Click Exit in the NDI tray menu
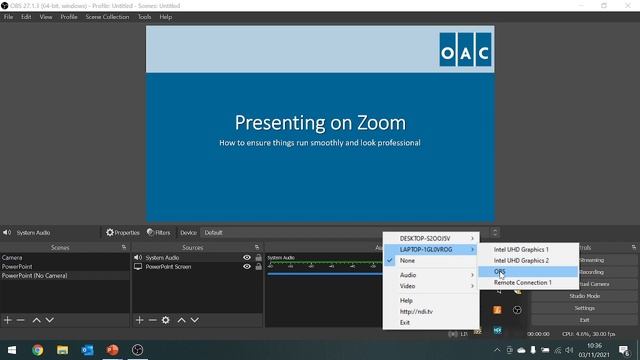Viewport: 640px width, 360px height. (x=431, y=322)
